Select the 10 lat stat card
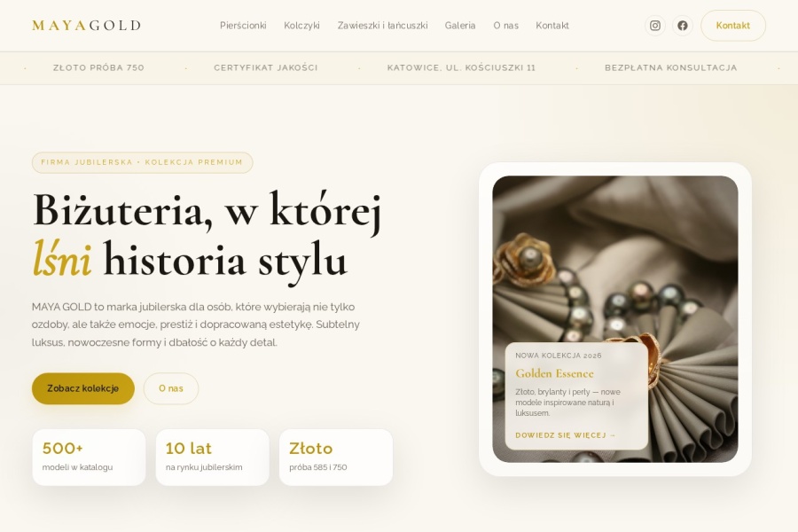Screen dimensions: 798x532 tap(212, 458)
